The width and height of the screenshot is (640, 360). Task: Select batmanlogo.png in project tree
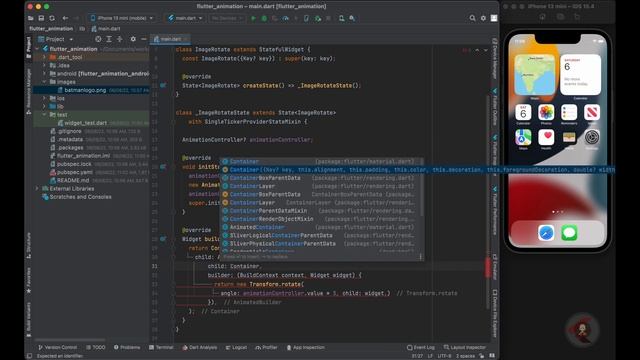(85, 90)
